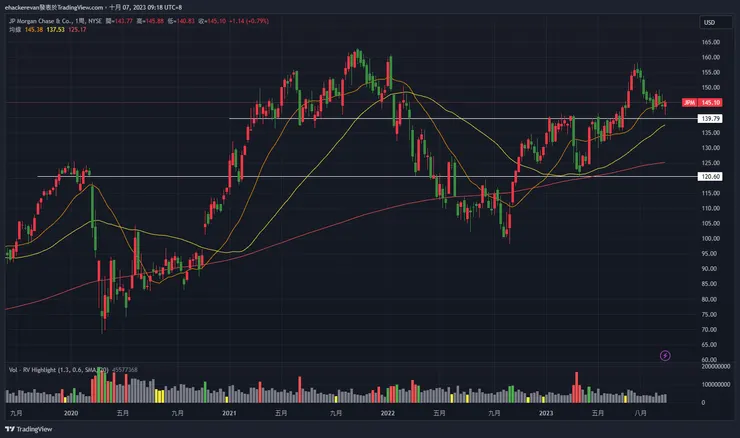Image resolution: width=740 pixels, height=438 pixels.
Task: Click the 均線 moving average indicator label
Action: click(15, 29)
